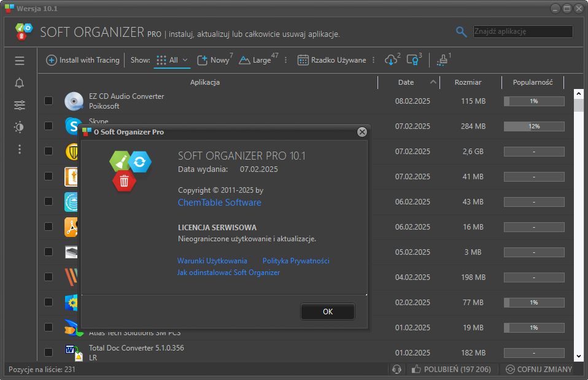Screen dimensions: 588x380
Task: Check the EZ CD Audio Converter checkbox
Action: 48,101
